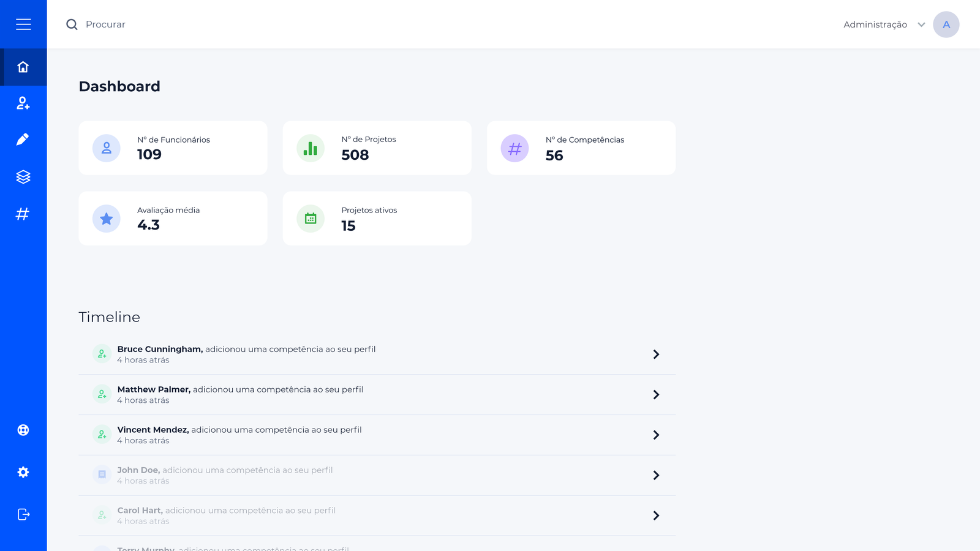Open the layers stack sidebar icon

coord(23,177)
